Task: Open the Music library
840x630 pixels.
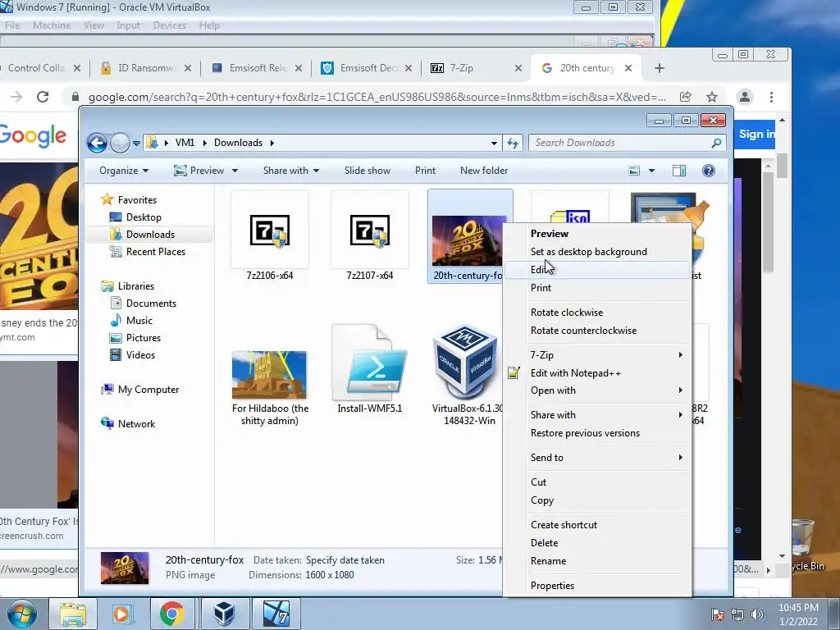Action: [x=139, y=321]
